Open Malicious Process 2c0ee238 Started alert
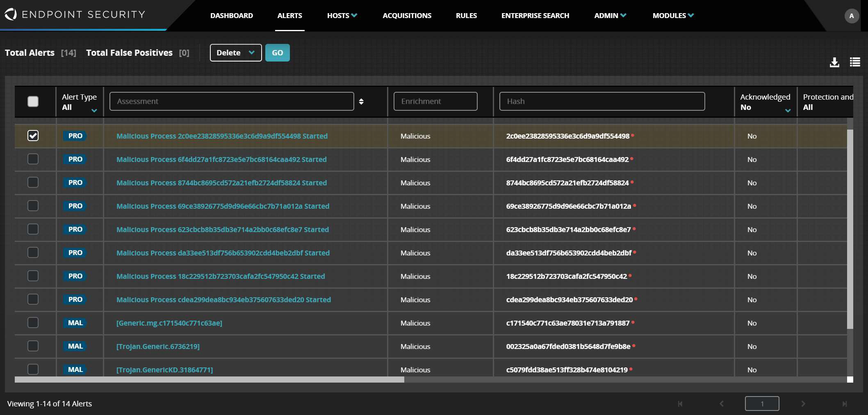The width and height of the screenshot is (868, 415). (222, 136)
